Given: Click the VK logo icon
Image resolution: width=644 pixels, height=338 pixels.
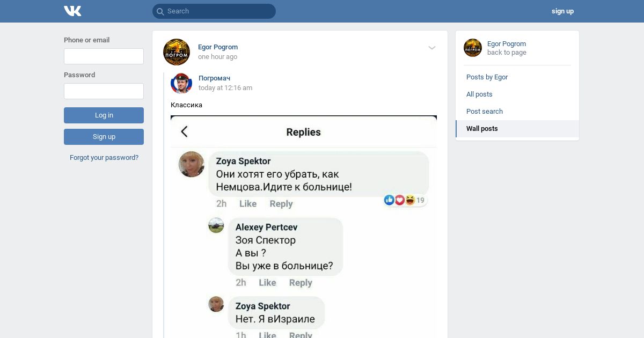Looking at the screenshot, I should pyautogui.click(x=72, y=11).
